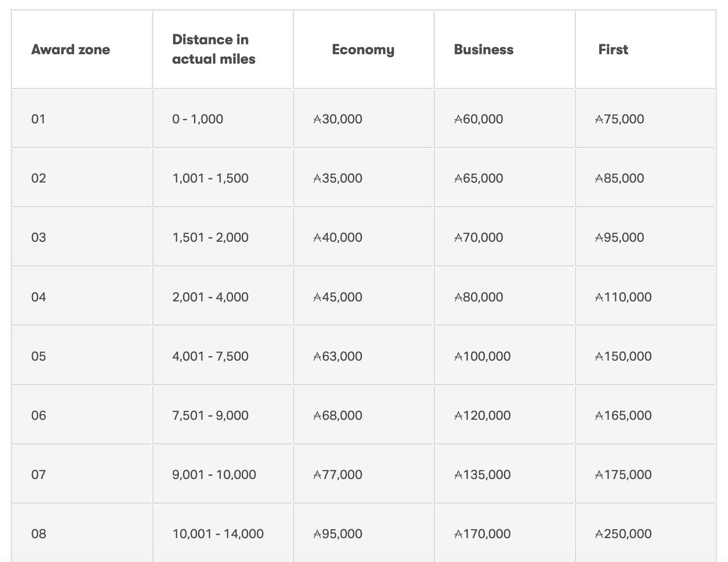Screen dimensions: 728x562
Task: Click the 7,501 - 9,000 distance cell
Action: [x=210, y=415]
